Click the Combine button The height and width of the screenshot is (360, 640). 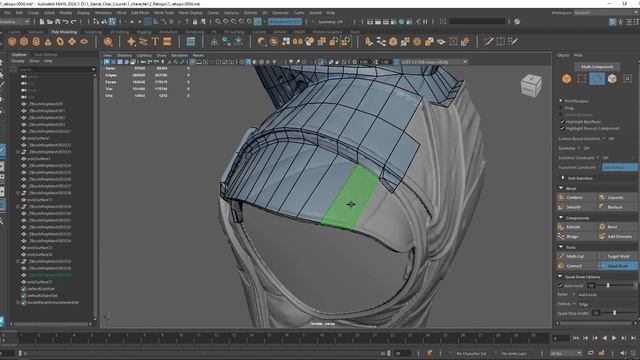577,197
